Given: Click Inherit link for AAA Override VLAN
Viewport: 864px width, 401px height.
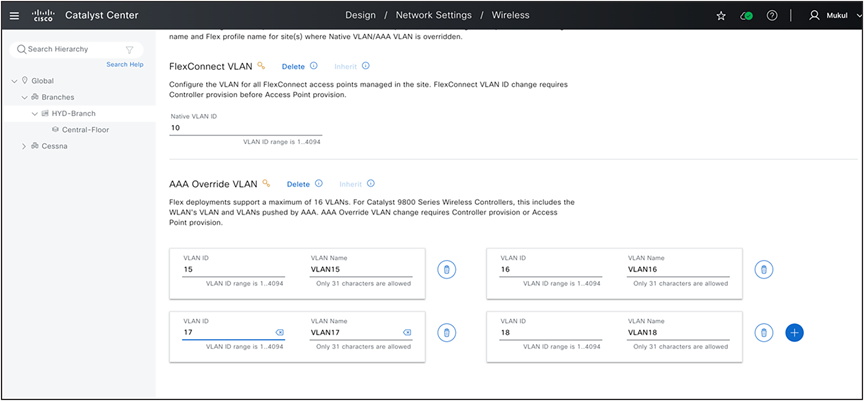Looking at the screenshot, I should (350, 185).
